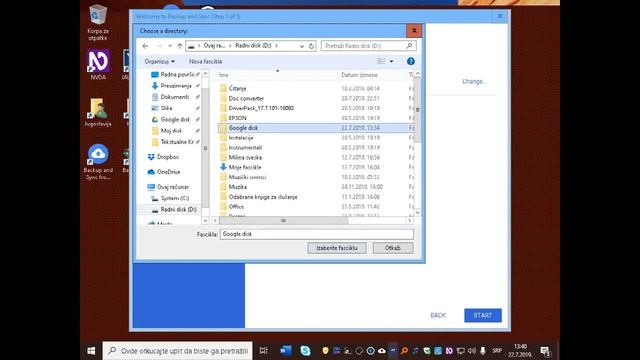The height and width of the screenshot is (360, 640).
Task: Sort by the Ime column header
Action: [x=224, y=75]
